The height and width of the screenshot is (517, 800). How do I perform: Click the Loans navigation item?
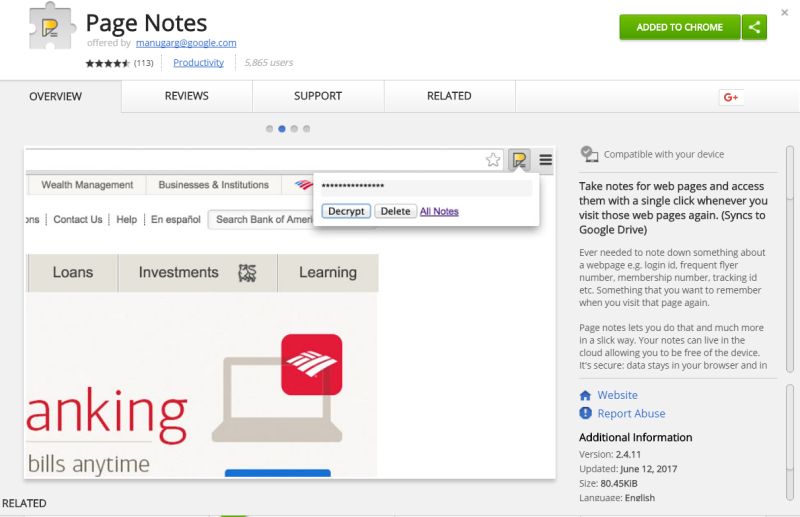72,273
